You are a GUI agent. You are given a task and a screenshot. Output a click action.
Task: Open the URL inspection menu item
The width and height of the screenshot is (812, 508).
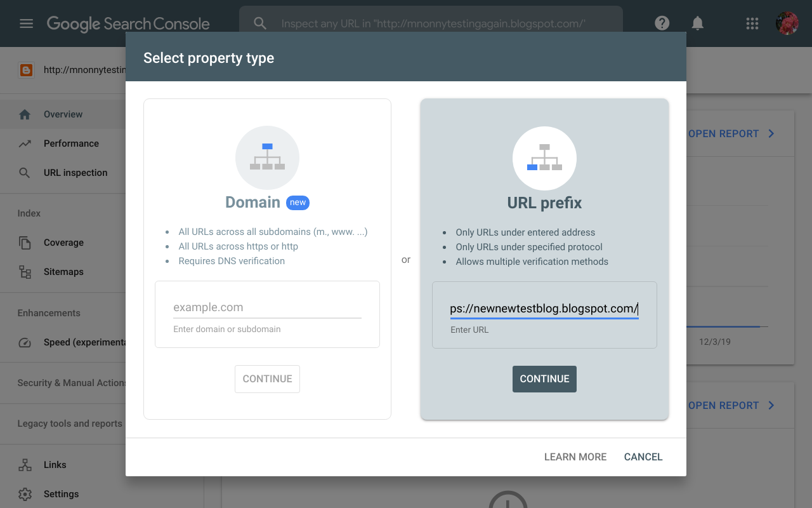[63, 173]
